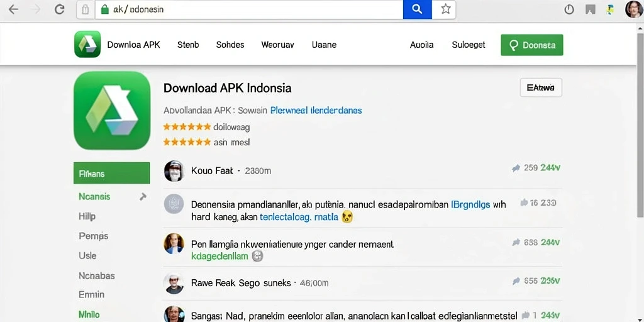
Task: Click share arrow beside 638 244v
Action: [516, 242]
